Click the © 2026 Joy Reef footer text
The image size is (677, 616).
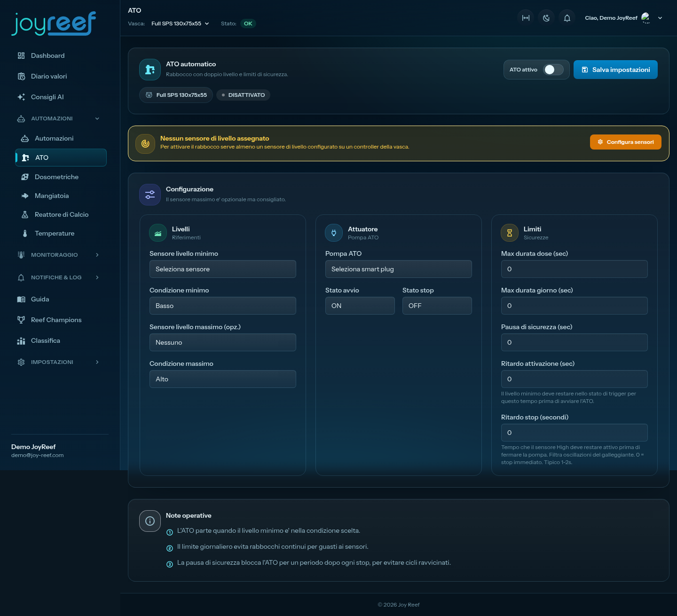tap(399, 605)
